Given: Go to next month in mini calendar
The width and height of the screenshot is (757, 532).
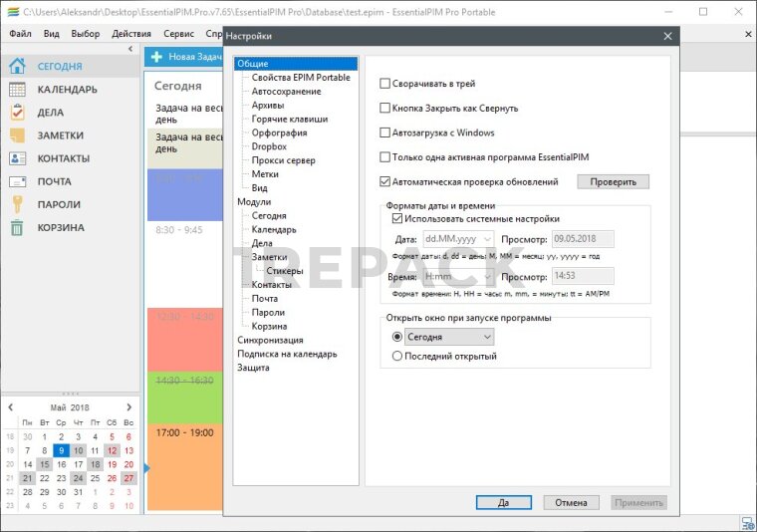Looking at the screenshot, I should click(x=128, y=407).
